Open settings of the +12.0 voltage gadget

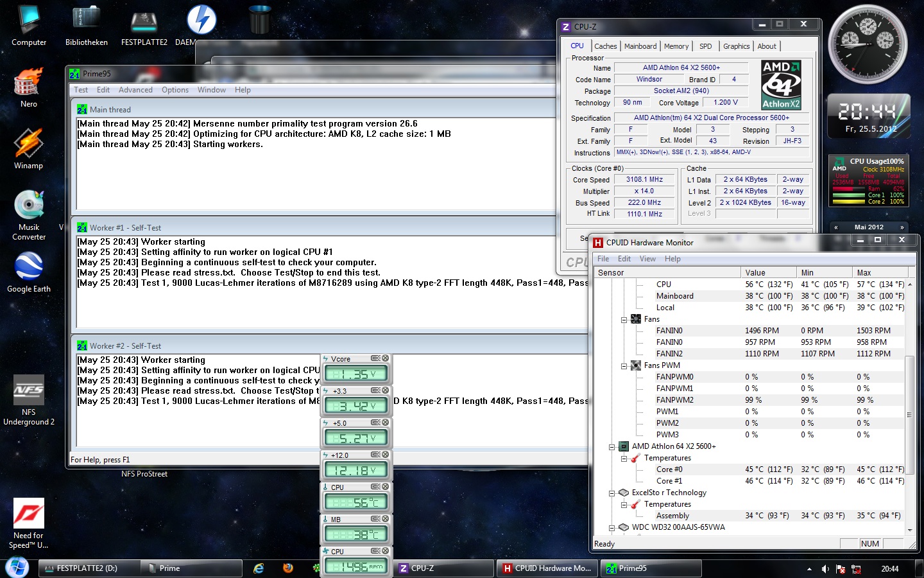pyautogui.click(x=375, y=455)
